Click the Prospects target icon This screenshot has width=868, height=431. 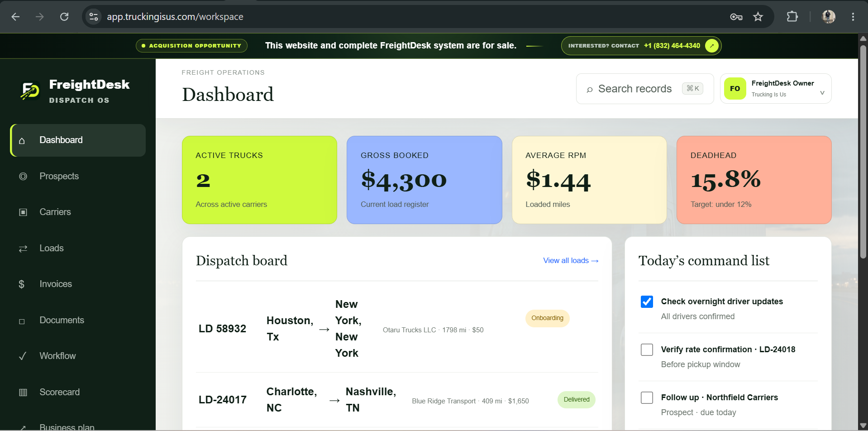pos(23,176)
